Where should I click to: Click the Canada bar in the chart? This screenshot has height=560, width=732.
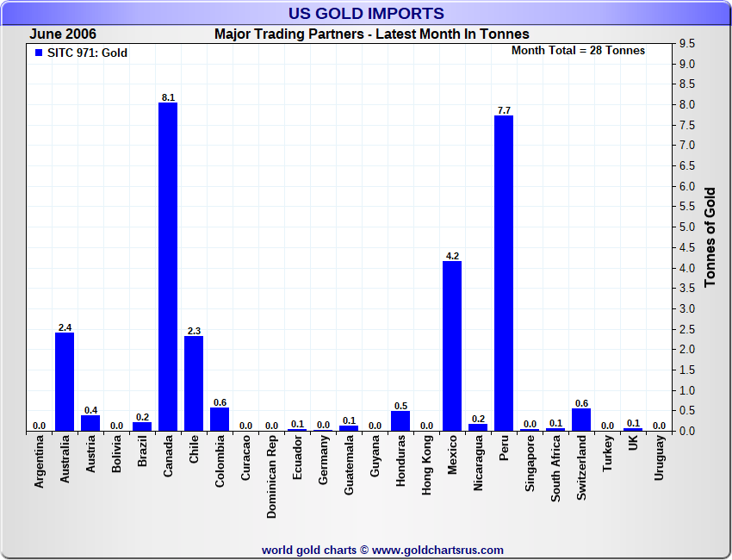168,267
